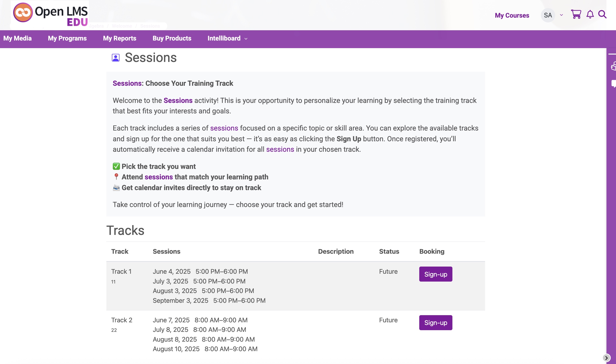Click the June 7, 2025 session entry
Viewport: 616px width, 364px height.
(200, 320)
